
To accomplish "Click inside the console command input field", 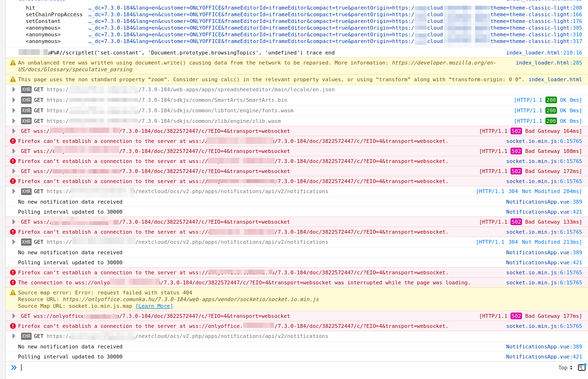I will tap(144, 368).
